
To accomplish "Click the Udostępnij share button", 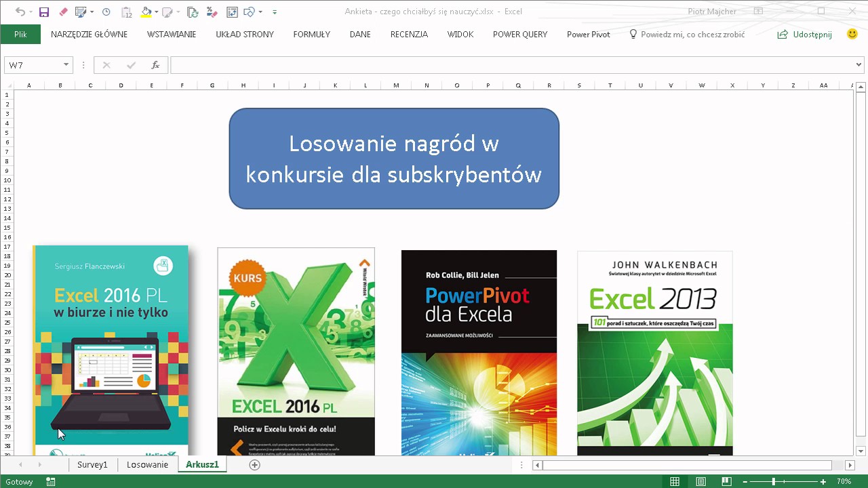I will [x=805, y=34].
